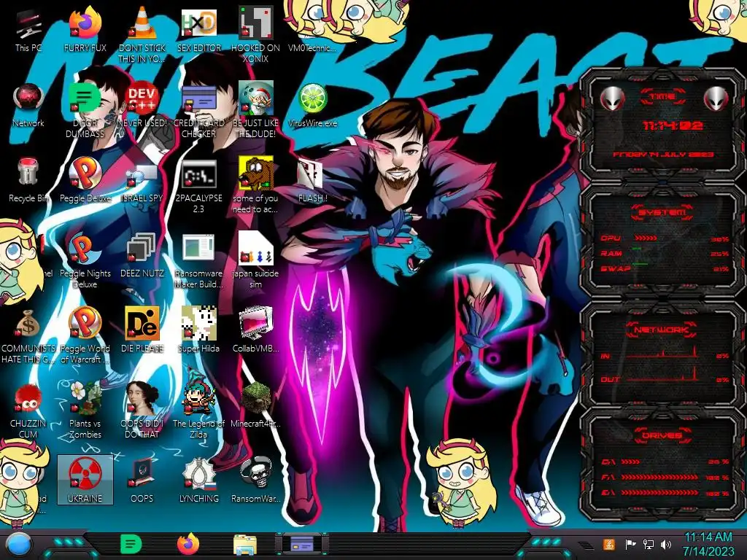Screen dimensions: 747x560
Task: Launch Firefox from the taskbar
Action: click(188, 544)
